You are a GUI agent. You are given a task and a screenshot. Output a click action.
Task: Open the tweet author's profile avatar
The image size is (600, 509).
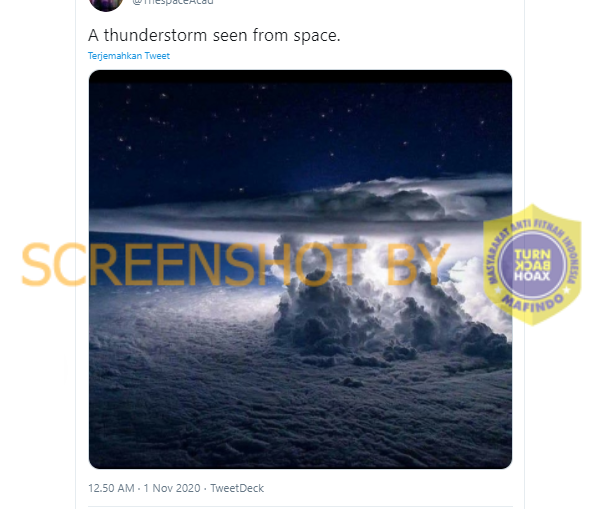(106, 5)
